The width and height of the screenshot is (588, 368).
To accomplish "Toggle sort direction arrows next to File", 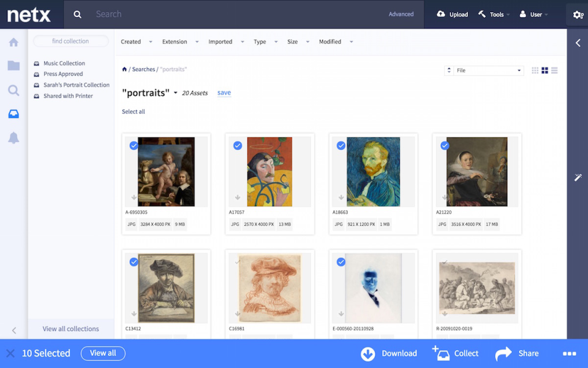I will [449, 70].
